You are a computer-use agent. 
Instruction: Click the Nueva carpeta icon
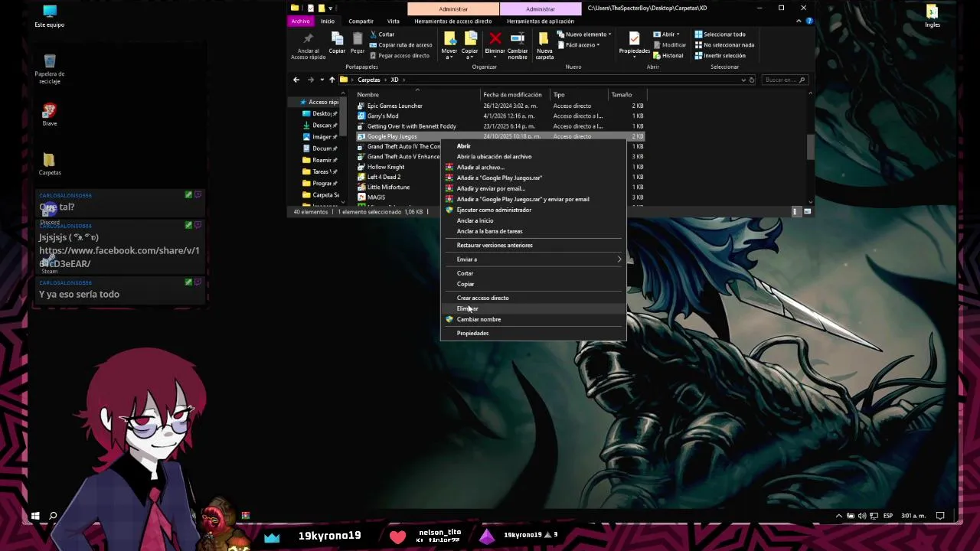[x=544, y=38]
